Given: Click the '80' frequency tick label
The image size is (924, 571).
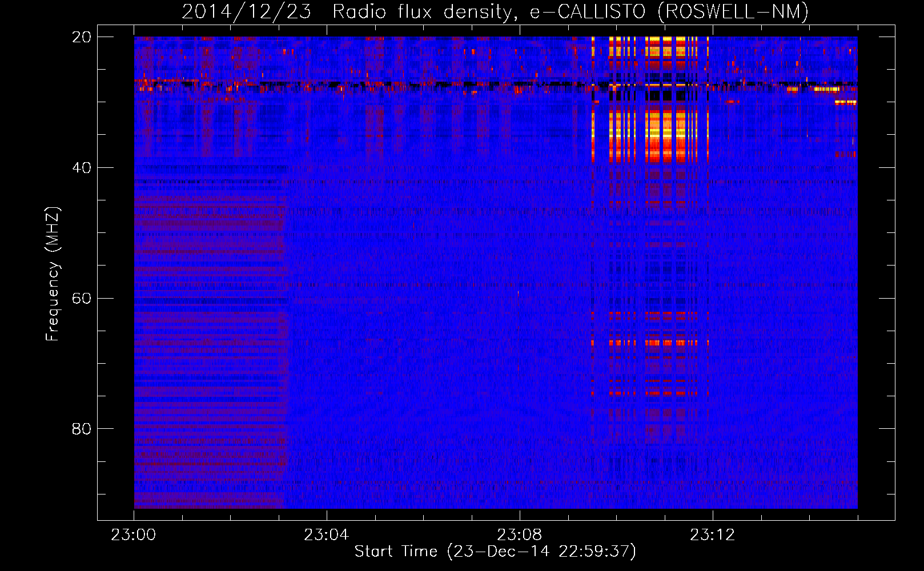Looking at the screenshot, I should click(82, 429).
